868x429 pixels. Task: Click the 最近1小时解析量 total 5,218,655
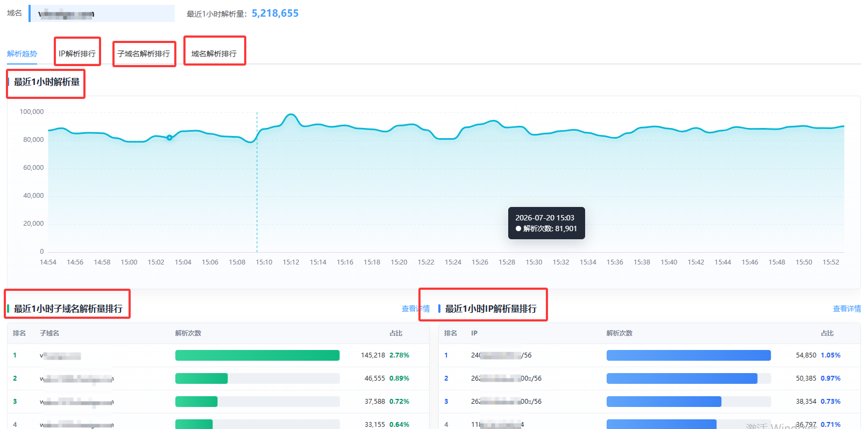(275, 13)
